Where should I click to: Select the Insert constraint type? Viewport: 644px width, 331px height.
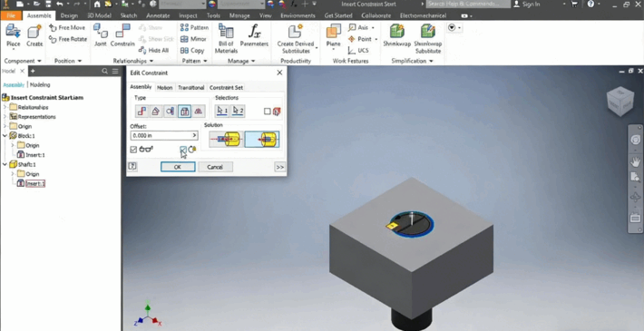[x=184, y=112]
